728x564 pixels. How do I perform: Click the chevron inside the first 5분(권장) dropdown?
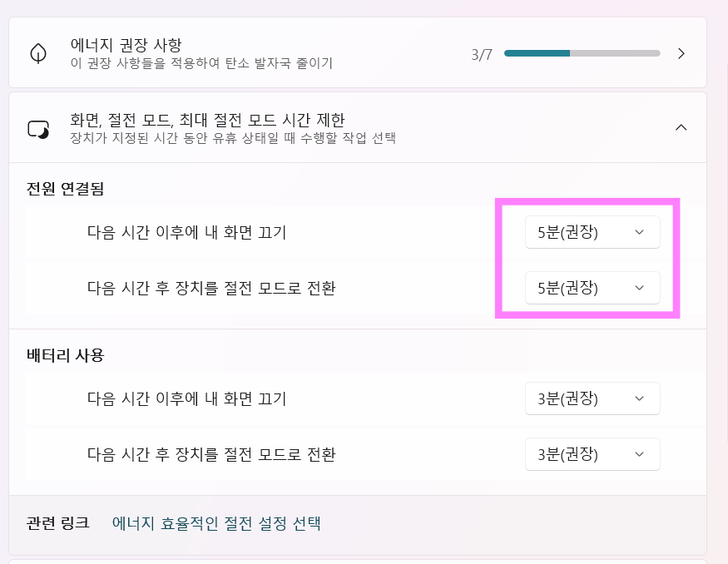(638, 232)
